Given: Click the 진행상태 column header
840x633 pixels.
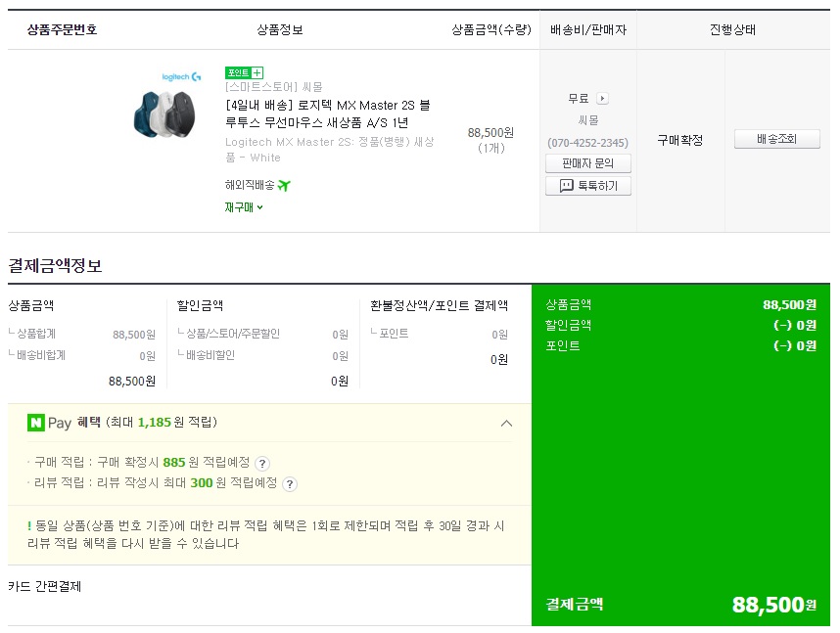Looking at the screenshot, I should click(x=732, y=30).
